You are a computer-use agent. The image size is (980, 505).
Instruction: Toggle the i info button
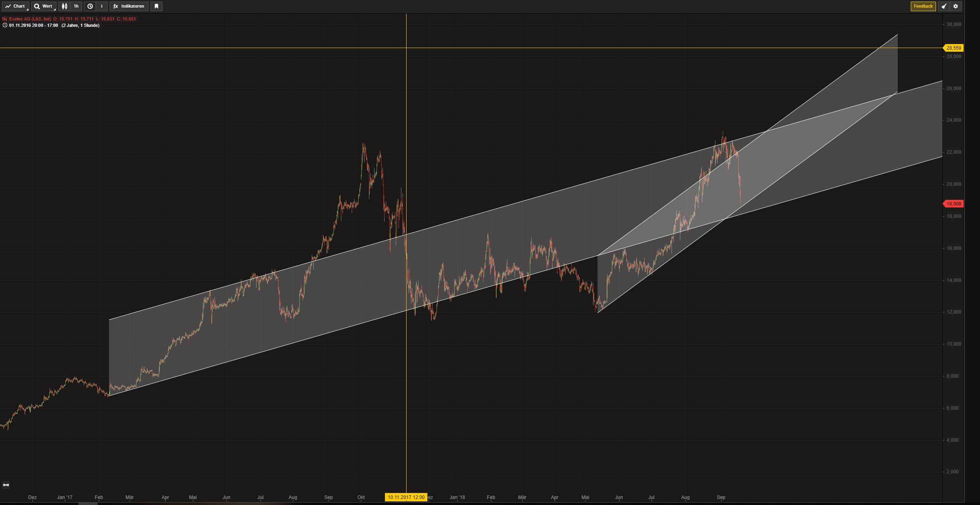[x=102, y=6]
